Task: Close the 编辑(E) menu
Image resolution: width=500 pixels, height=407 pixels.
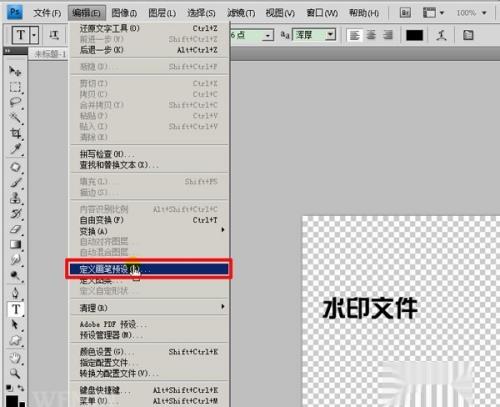Action: [87, 13]
